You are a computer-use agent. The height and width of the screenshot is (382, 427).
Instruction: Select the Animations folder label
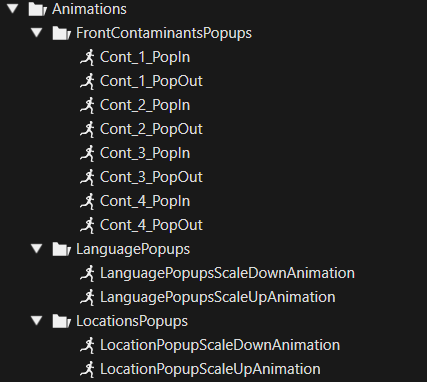(89, 9)
